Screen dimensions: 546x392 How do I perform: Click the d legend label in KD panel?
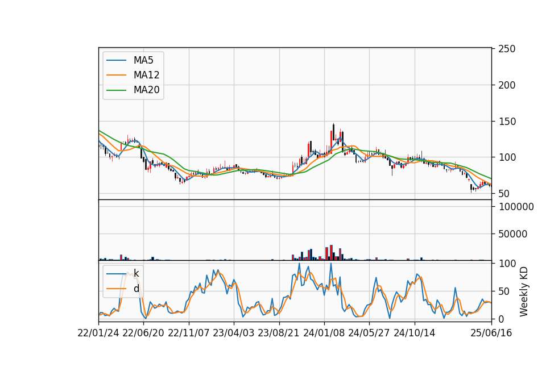(136, 289)
